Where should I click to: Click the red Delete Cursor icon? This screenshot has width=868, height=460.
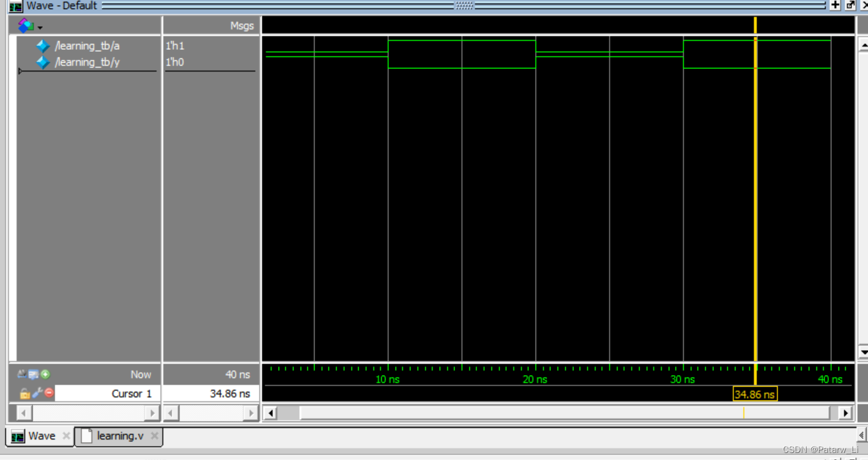pos(49,392)
